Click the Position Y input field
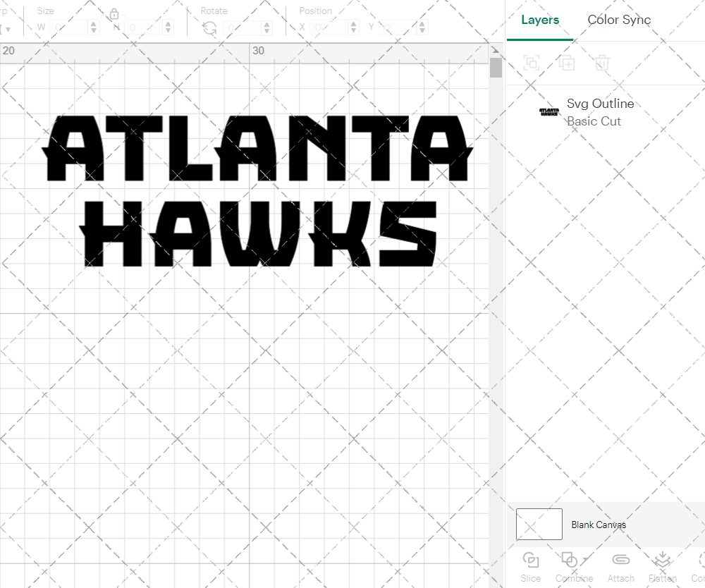The image size is (705, 588). pyautogui.click(x=398, y=27)
